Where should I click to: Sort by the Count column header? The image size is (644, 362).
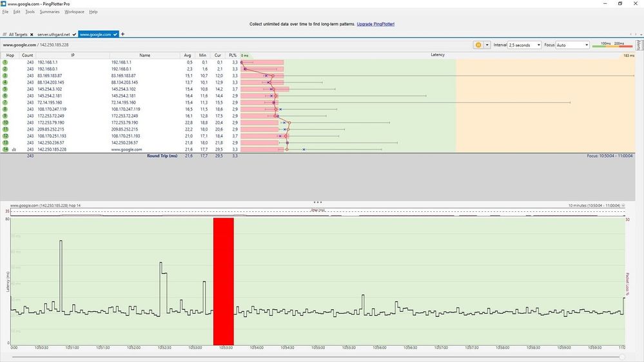28,55
